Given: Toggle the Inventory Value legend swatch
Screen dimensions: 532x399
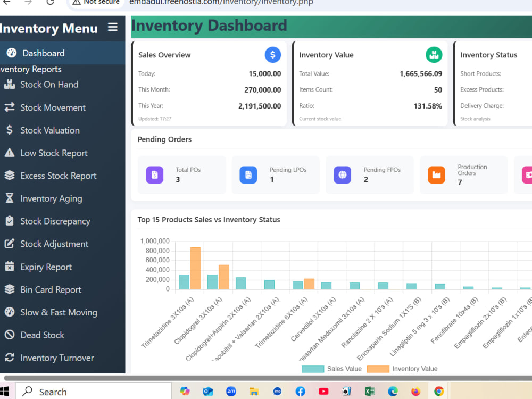Looking at the screenshot, I should (378, 369).
